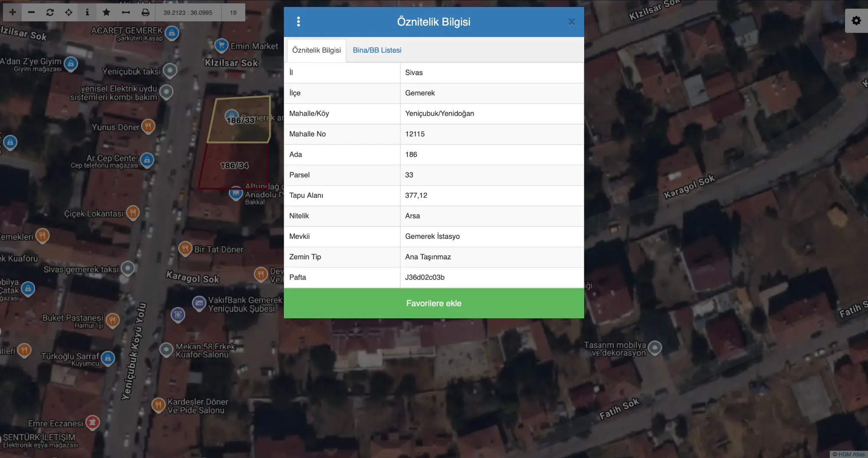
Task: Click the Emin Market map pin
Action: [x=221, y=45]
